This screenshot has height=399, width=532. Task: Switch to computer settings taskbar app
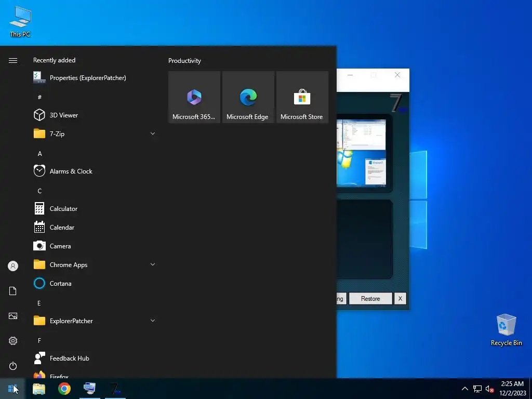89,389
